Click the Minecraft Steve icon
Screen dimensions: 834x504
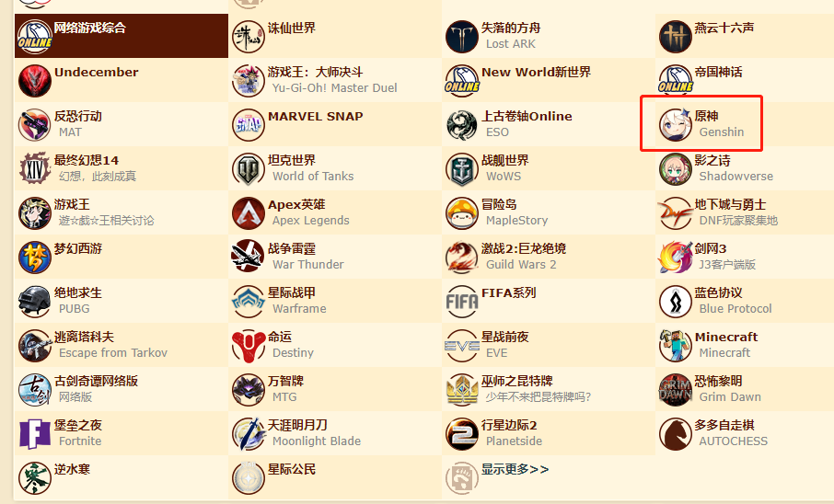(x=675, y=345)
